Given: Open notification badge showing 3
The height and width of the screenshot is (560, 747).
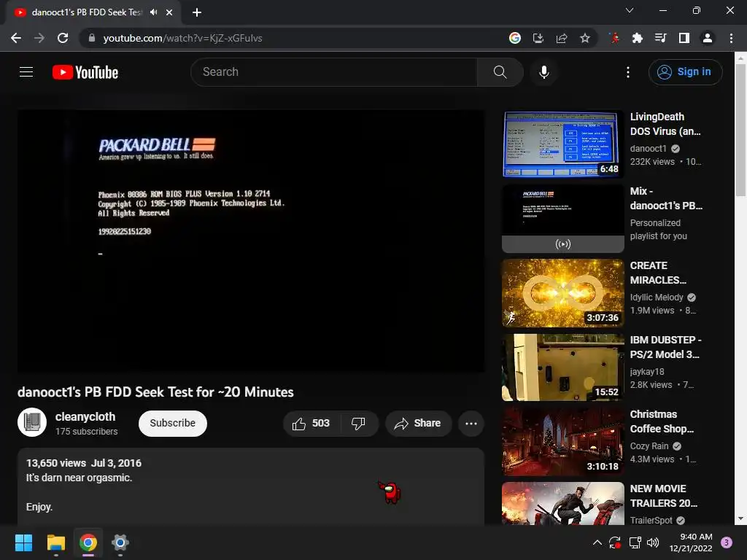Looking at the screenshot, I should tap(727, 542).
